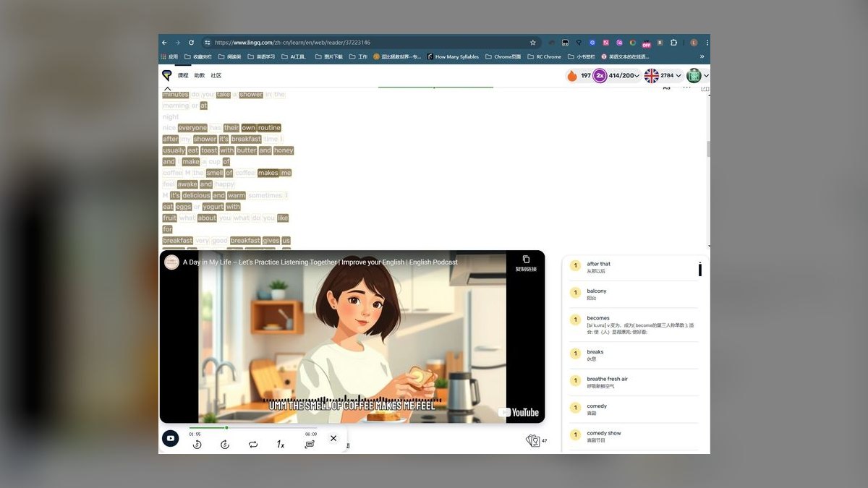Open Chrome three-dot menu
Image resolution: width=868 pixels, height=488 pixels.
(707, 43)
